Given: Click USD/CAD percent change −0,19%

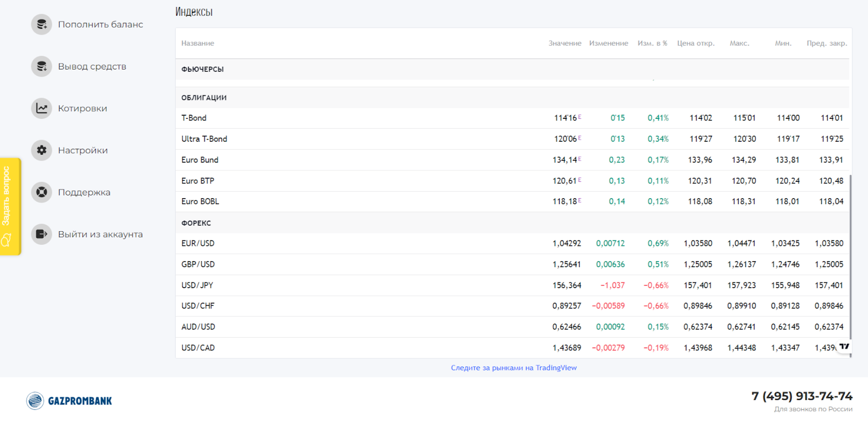Looking at the screenshot, I should [x=656, y=348].
